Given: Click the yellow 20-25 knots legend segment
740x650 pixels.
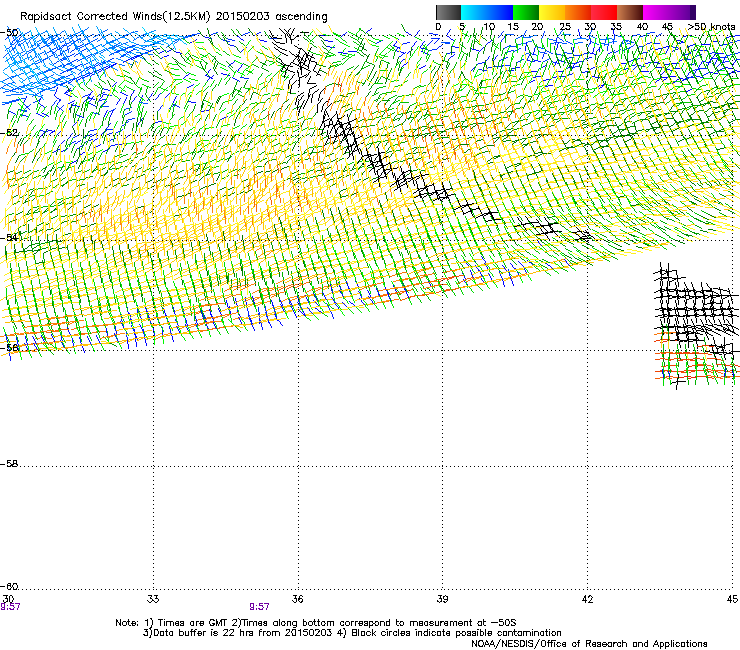Looking at the screenshot, I should pyautogui.click(x=552, y=12).
